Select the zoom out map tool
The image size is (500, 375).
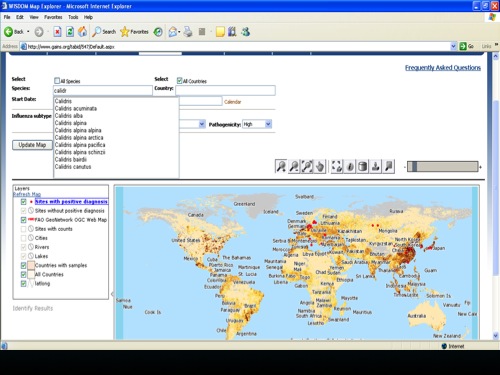click(x=294, y=166)
